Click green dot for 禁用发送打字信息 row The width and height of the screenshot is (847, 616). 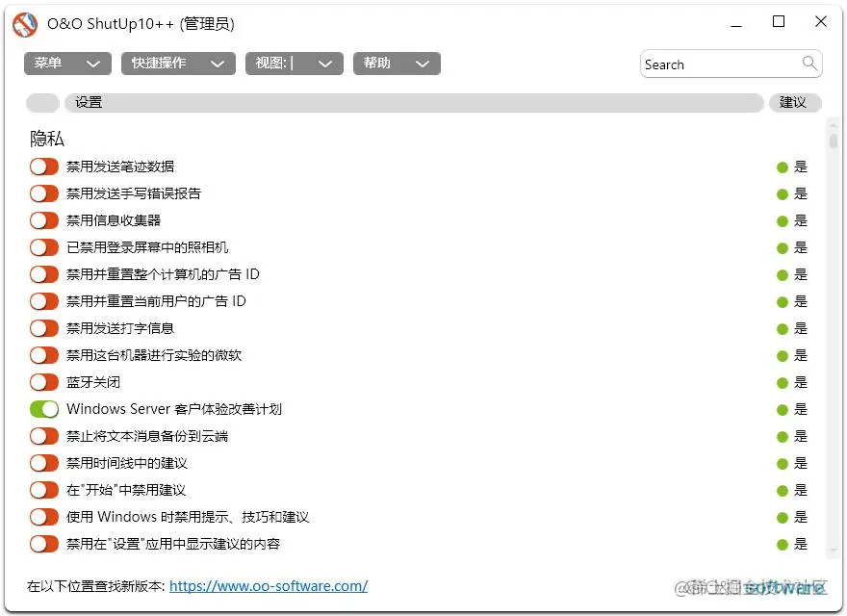(783, 329)
